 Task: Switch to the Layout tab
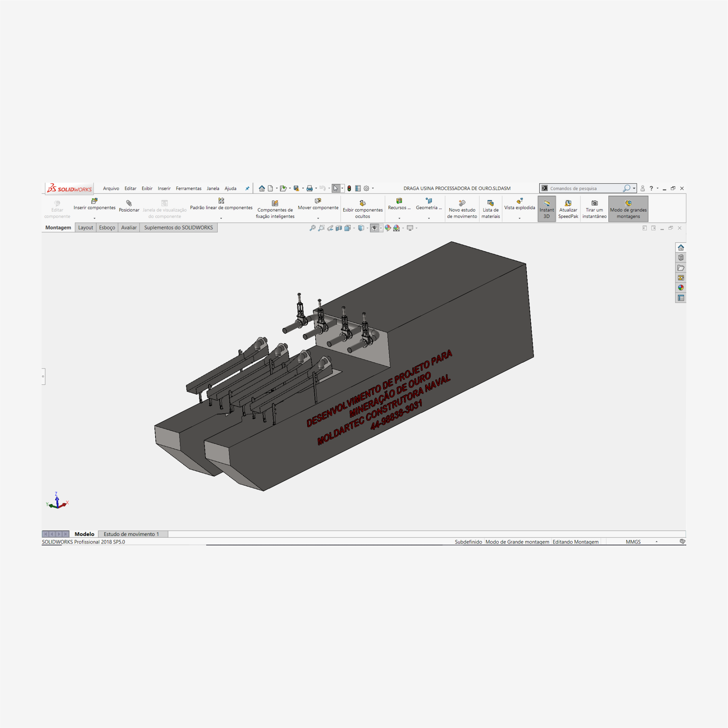(x=86, y=228)
